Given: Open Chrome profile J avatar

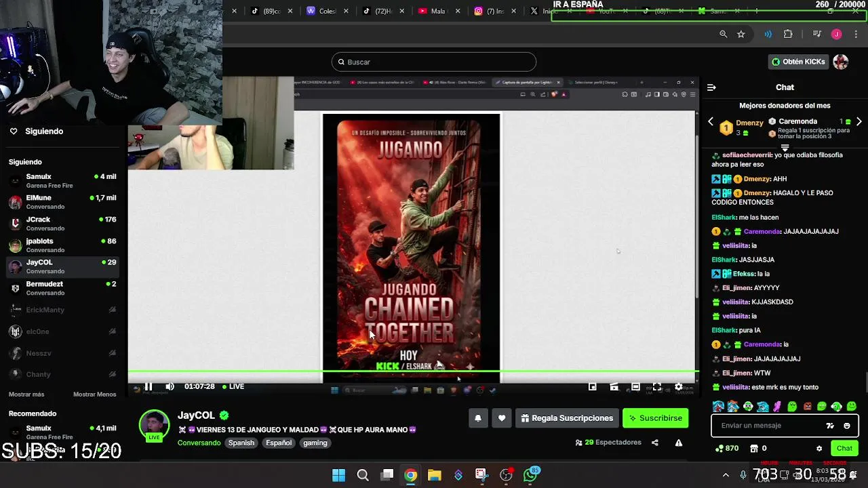Looking at the screenshot, I should 836,34.
